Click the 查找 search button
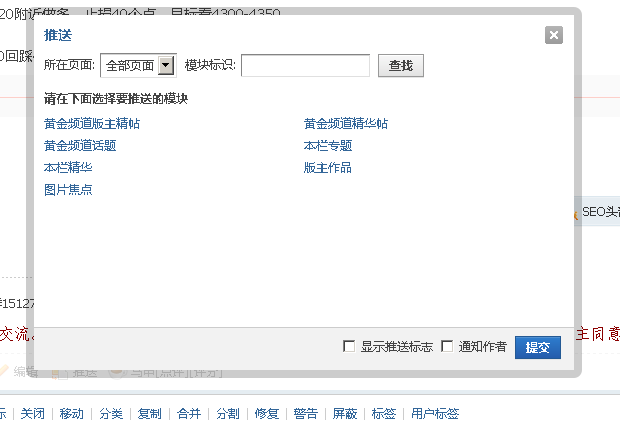This screenshot has height=432, width=620. (401, 66)
